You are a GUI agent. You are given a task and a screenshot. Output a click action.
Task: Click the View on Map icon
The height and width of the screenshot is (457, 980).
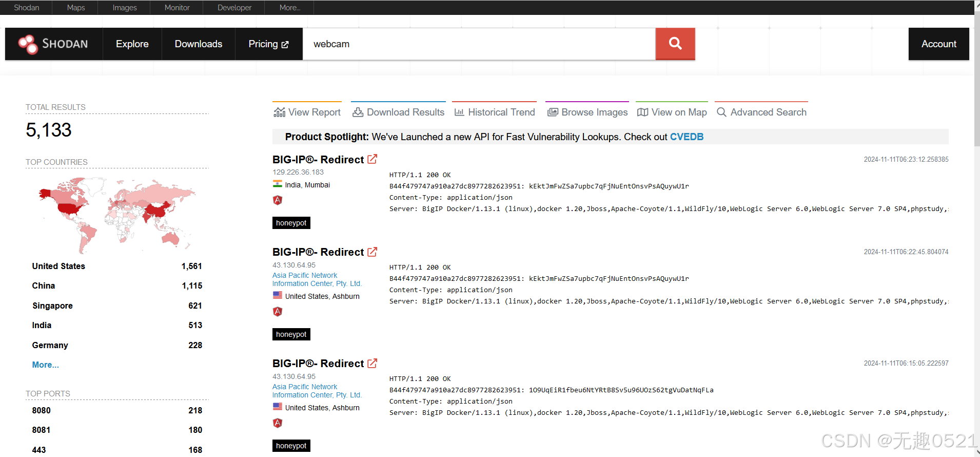[x=642, y=112]
